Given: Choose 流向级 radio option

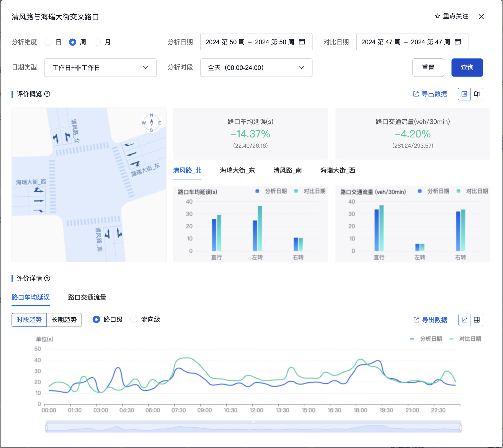Looking at the screenshot, I should point(134,320).
